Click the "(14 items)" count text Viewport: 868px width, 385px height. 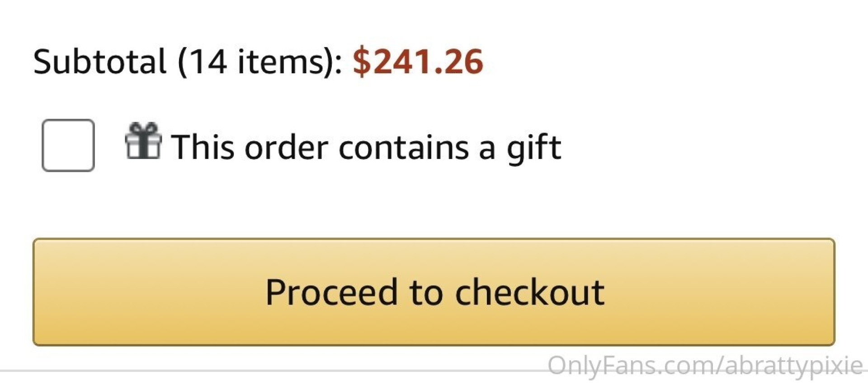[260, 61]
